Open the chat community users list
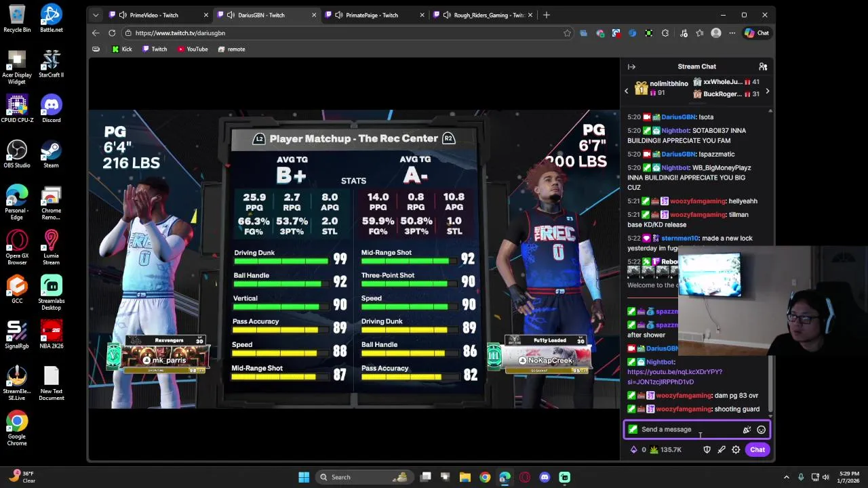 tap(763, 66)
